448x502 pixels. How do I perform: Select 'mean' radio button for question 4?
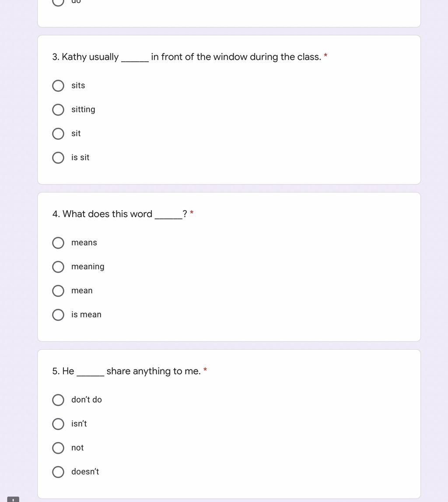58,291
